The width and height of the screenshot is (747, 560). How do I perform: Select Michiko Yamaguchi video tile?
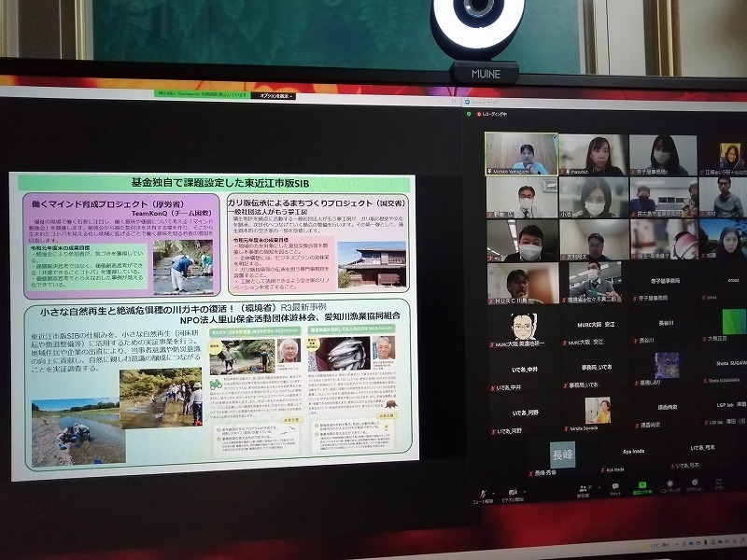(521, 154)
